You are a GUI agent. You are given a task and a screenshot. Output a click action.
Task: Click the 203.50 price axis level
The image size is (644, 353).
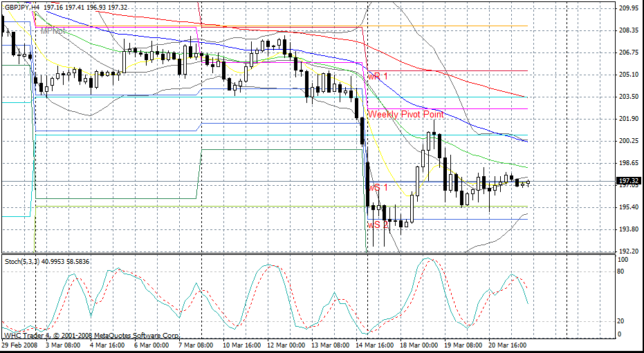[x=628, y=97]
